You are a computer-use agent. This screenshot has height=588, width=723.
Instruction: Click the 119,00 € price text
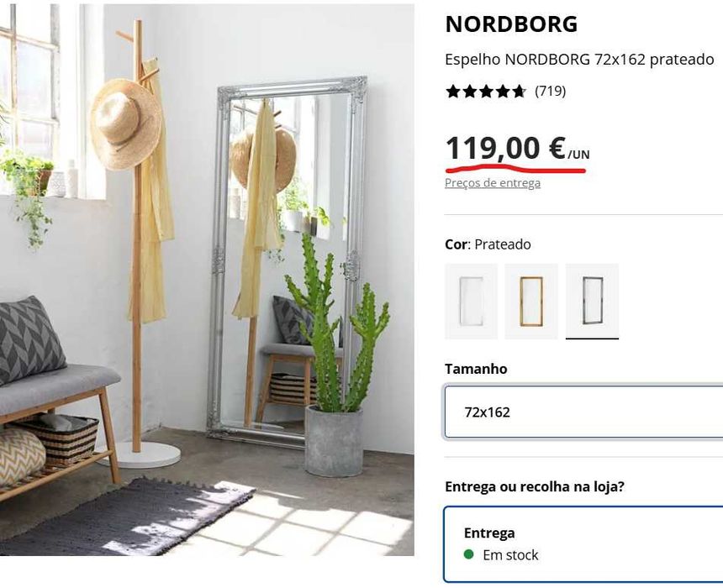[x=505, y=149]
